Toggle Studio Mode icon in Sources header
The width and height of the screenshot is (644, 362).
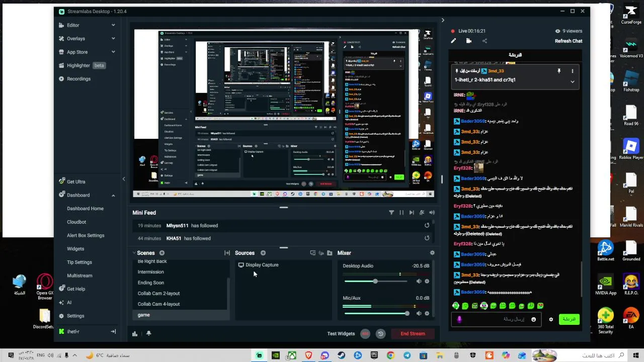tap(312, 253)
